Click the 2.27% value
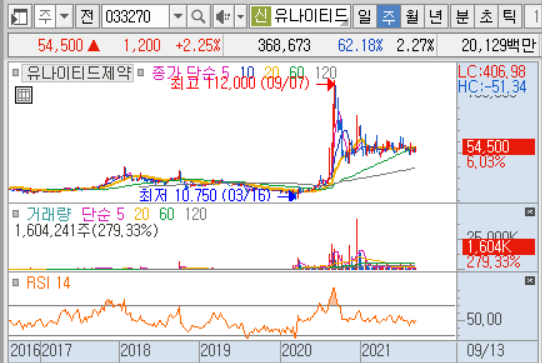542x363 pixels. pyautogui.click(x=415, y=45)
